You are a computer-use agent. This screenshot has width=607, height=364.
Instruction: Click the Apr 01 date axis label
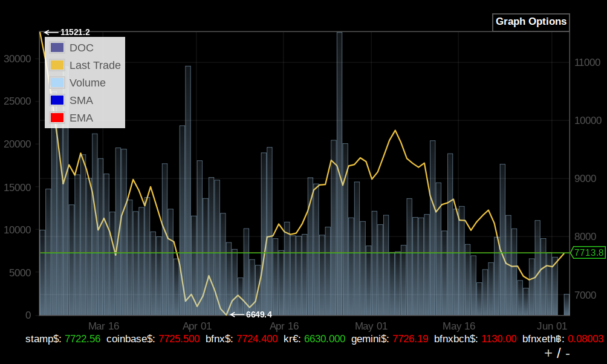[196, 326]
